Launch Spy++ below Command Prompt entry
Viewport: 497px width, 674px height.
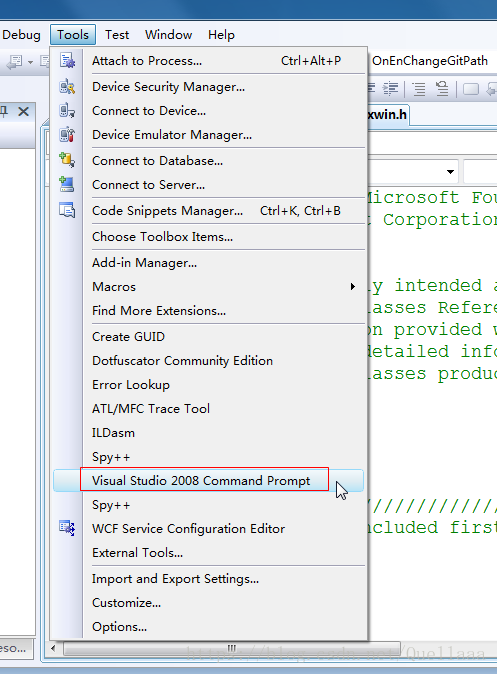pyautogui.click(x=209, y=504)
